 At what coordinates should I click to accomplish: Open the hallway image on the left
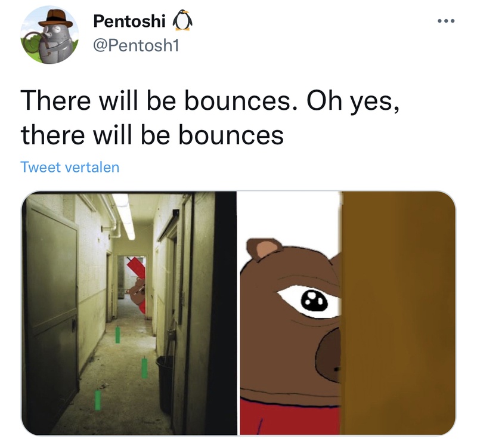click(x=129, y=313)
